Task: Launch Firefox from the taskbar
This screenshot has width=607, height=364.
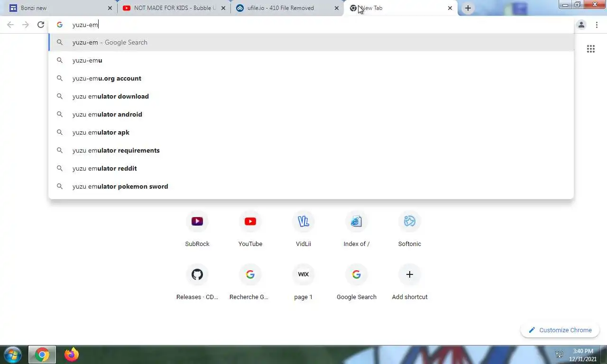Action: [72, 355]
